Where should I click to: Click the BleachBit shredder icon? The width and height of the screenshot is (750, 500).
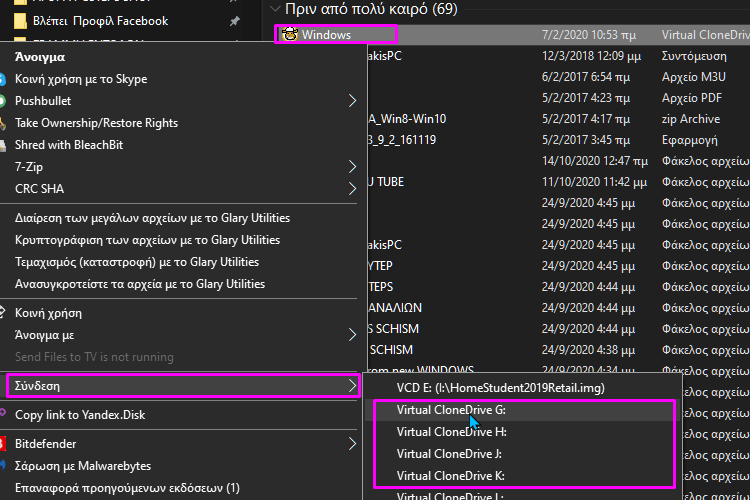click(x=2, y=145)
